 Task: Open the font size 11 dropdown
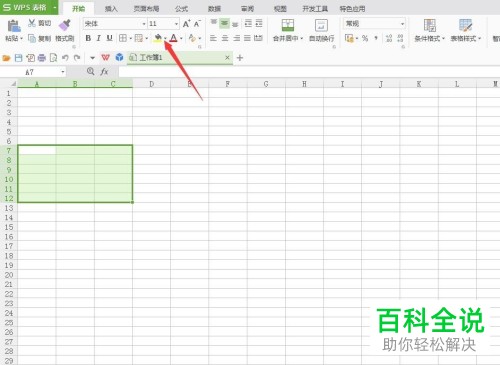pyautogui.click(x=176, y=24)
